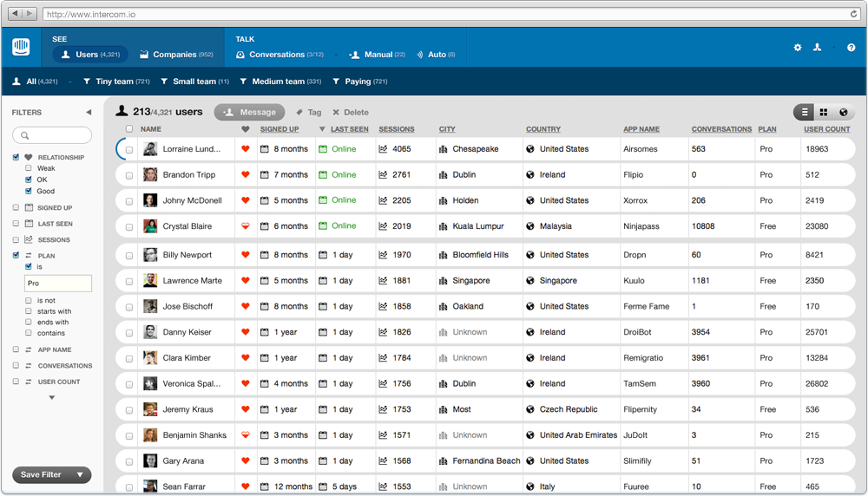Click the Message button
This screenshot has width=868, height=496.
click(250, 112)
